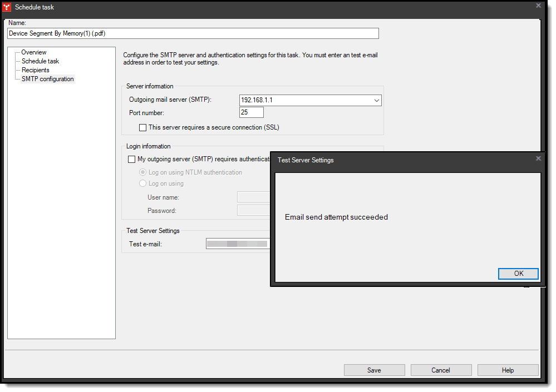Select Overview in the navigation tree

coord(33,52)
